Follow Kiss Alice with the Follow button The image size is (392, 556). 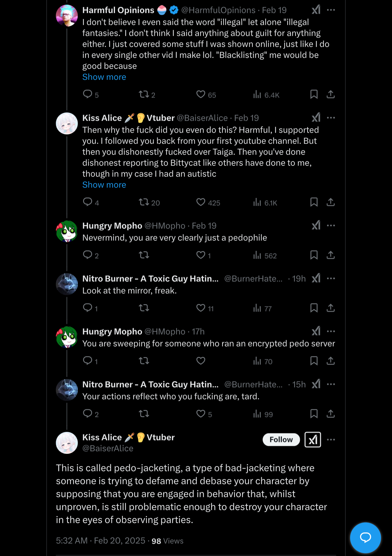(281, 440)
